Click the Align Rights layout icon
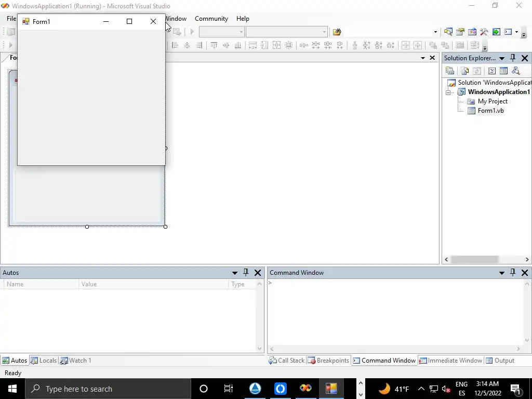Viewport: 532px width, 399px height. (199, 45)
